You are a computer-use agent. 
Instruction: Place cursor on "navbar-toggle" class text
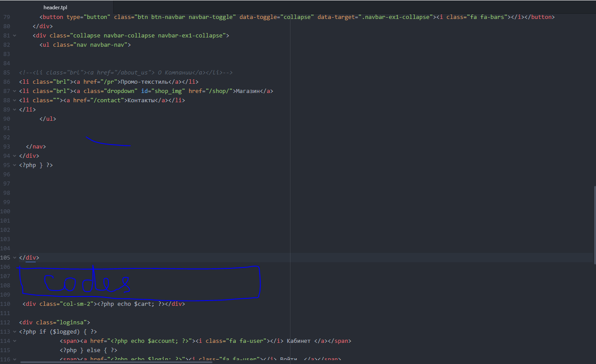(x=211, y=17)
